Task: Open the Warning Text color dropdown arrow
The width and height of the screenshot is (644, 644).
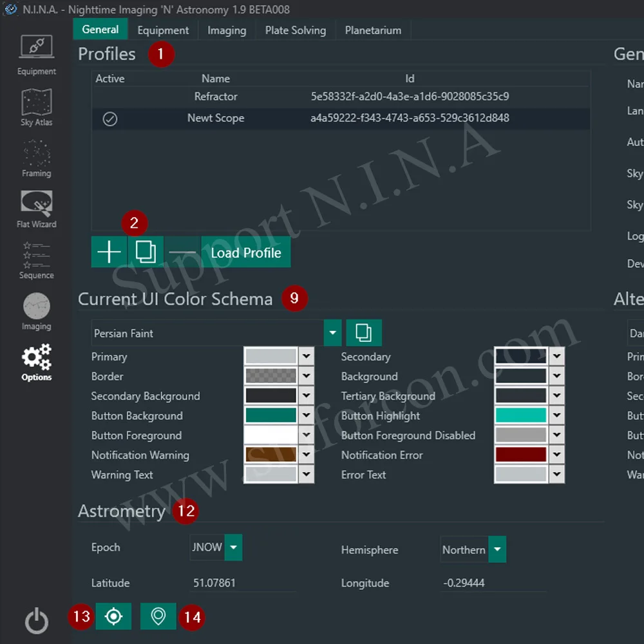Action: (307, 474)
